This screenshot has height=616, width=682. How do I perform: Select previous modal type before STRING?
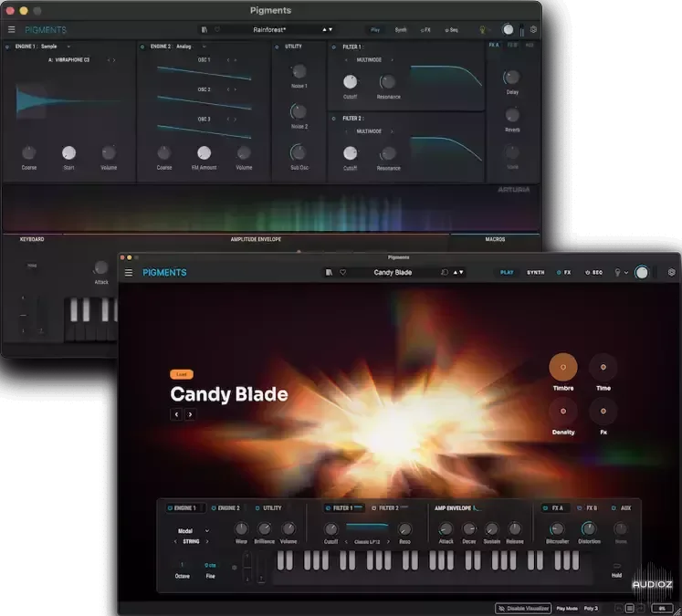coord(175,541)
